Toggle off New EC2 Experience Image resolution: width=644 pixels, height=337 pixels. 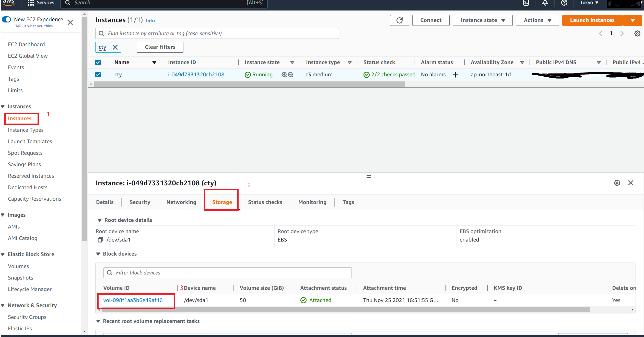[x=6, y=19]
